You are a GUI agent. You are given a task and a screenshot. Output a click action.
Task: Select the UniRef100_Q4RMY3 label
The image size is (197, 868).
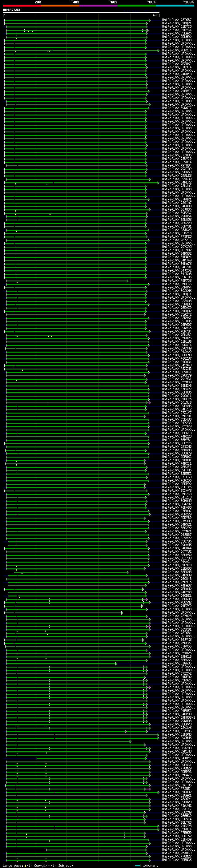(x=177, y=74)
